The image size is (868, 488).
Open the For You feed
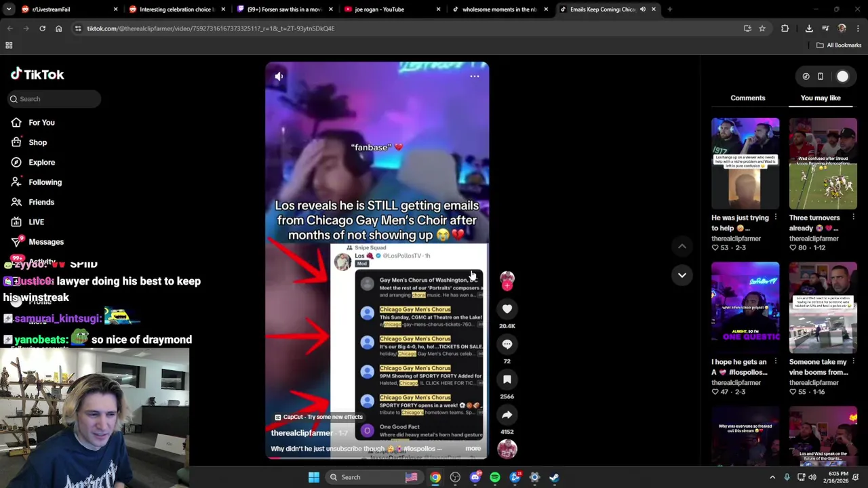tap(41, 123)
